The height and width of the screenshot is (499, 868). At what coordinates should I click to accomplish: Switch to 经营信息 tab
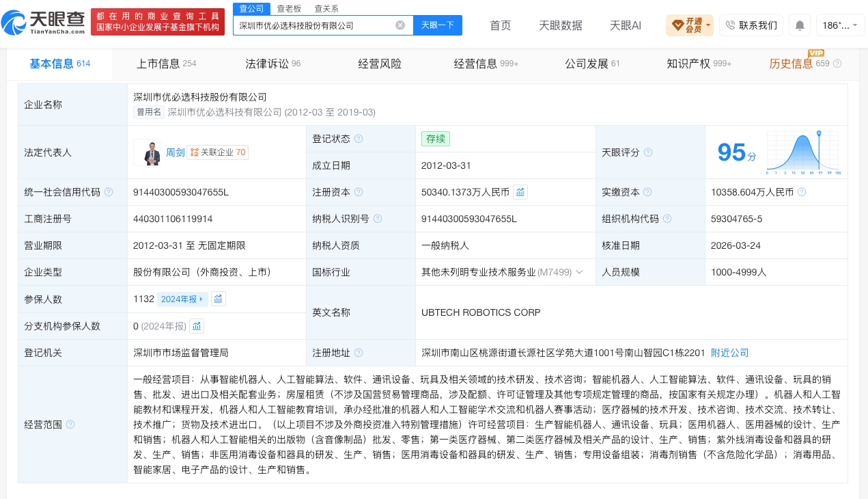[x=486, y=64]
